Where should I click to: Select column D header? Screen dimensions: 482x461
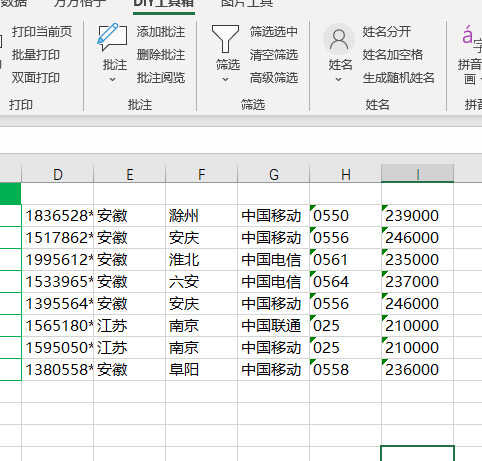pyautogui.click(x=58, y=174)
